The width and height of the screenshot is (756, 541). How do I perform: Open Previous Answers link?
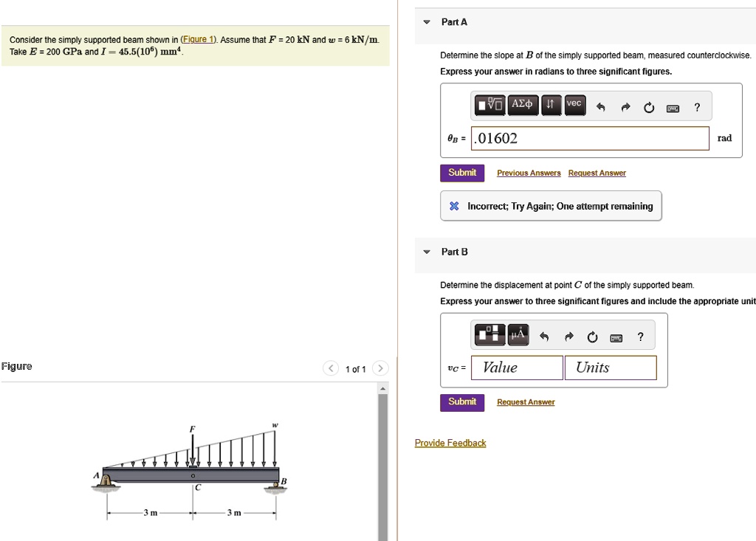[529, 173]
